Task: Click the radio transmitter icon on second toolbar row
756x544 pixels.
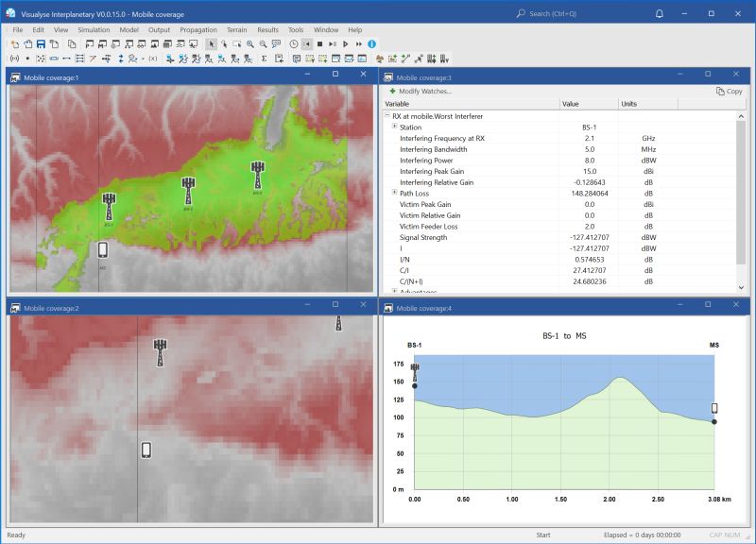Action: [13, 58]
